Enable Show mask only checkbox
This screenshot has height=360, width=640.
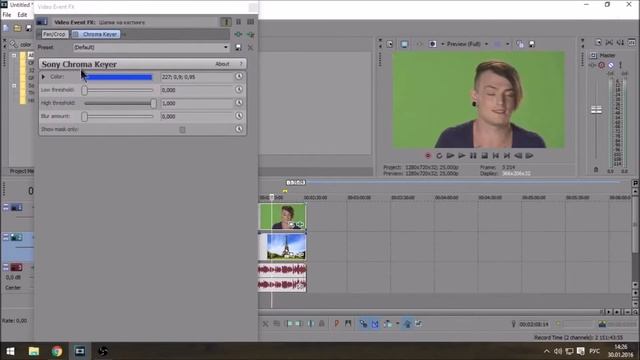pyautogui.click(x=182, y=130)
